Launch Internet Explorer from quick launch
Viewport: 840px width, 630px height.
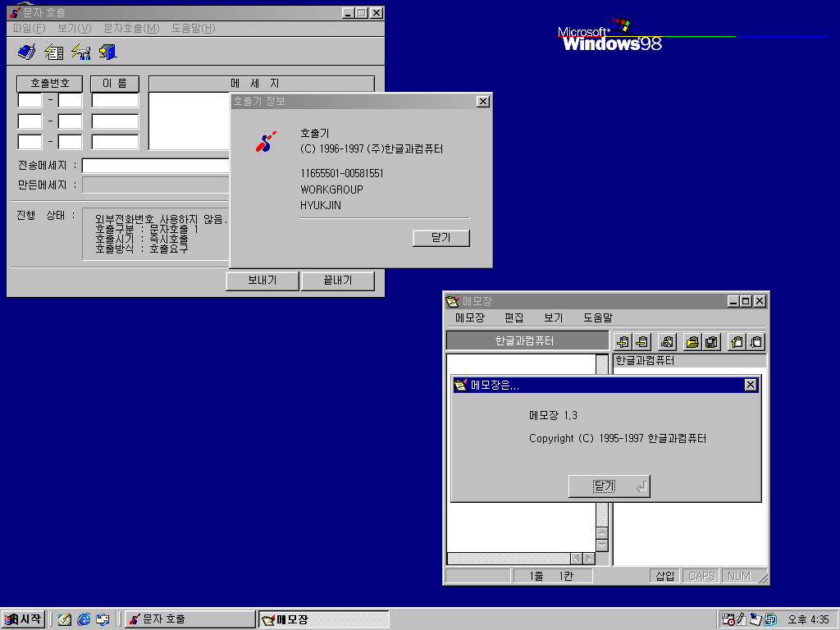[x=84, y=619]
